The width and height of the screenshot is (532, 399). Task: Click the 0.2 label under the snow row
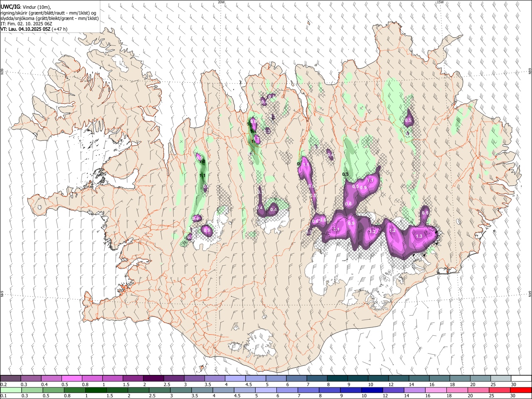click(3, 384)
